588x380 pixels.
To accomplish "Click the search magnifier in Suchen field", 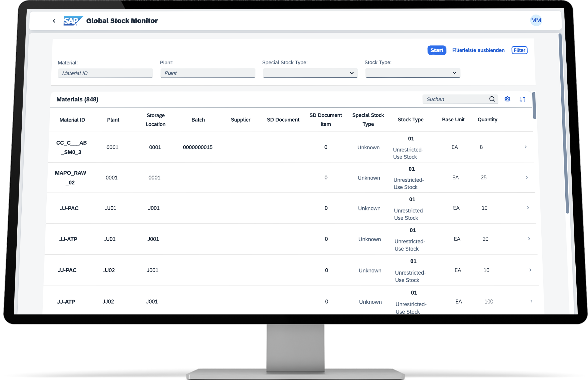I will pyautogui.click(x=492, y=99).
